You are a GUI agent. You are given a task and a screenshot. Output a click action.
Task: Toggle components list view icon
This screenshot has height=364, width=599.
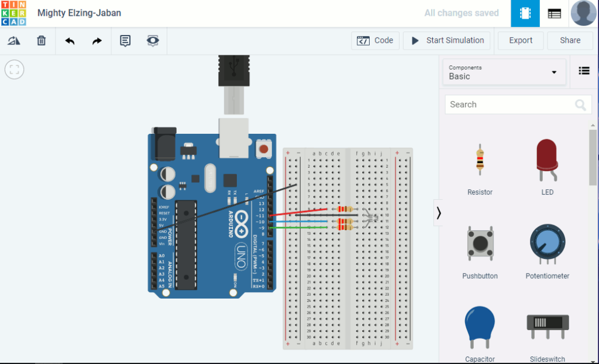click(x=584, y=71)
